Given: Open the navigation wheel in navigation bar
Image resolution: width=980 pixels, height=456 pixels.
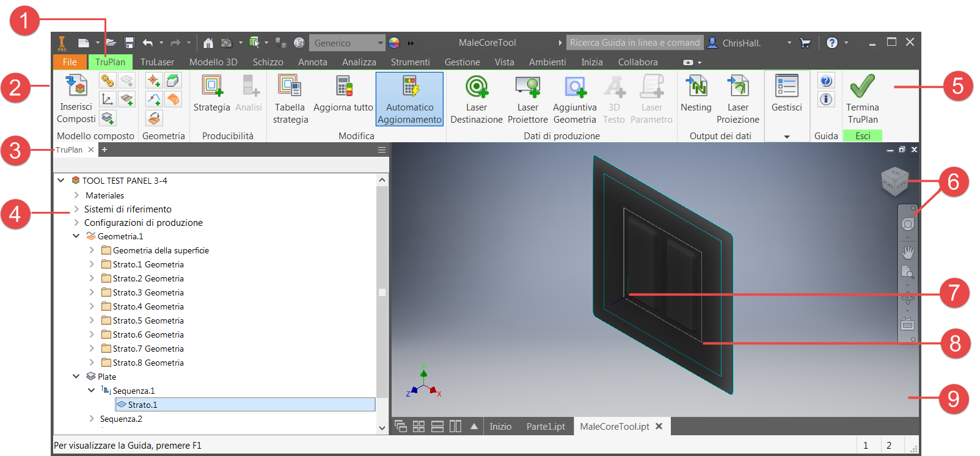Looking at the screenshot, I should pos(908,224).
